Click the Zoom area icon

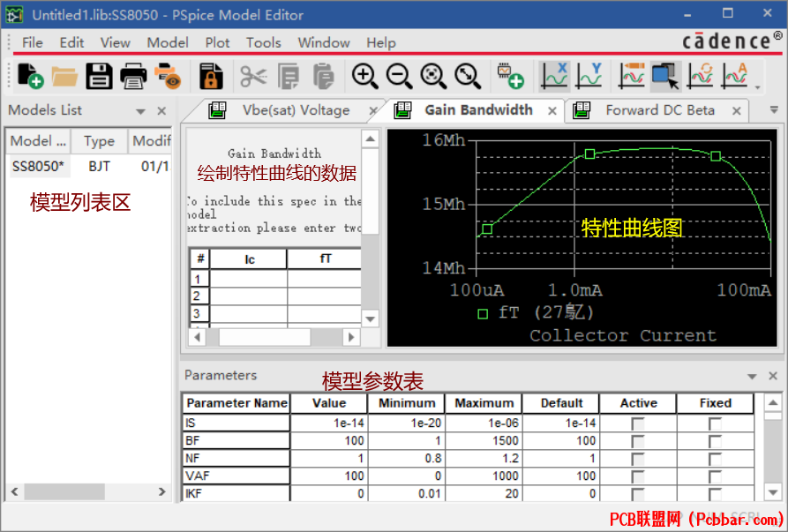433,77
